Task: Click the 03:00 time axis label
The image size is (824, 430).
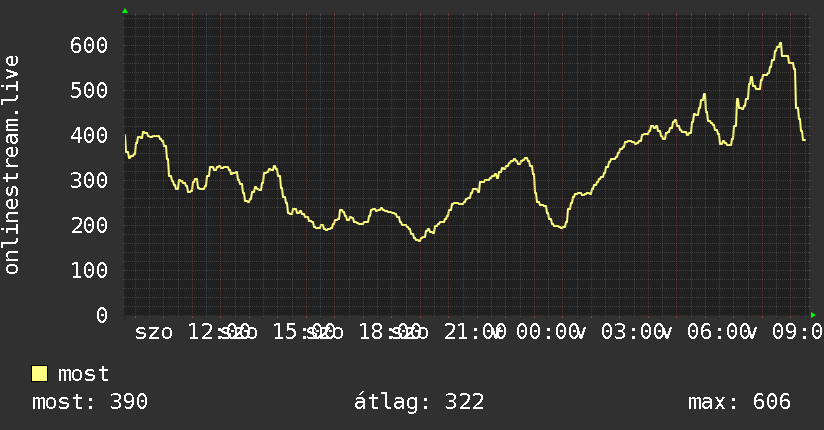Action: point(632,332)
